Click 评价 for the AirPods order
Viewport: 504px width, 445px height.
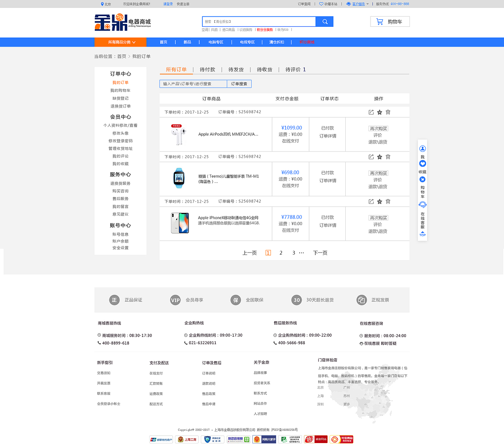pyautogui.click(x=378, y=135)
